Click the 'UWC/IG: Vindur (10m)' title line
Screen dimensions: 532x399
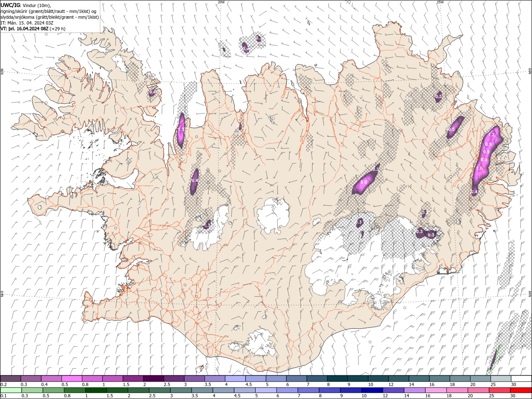[x=25, y=5]
